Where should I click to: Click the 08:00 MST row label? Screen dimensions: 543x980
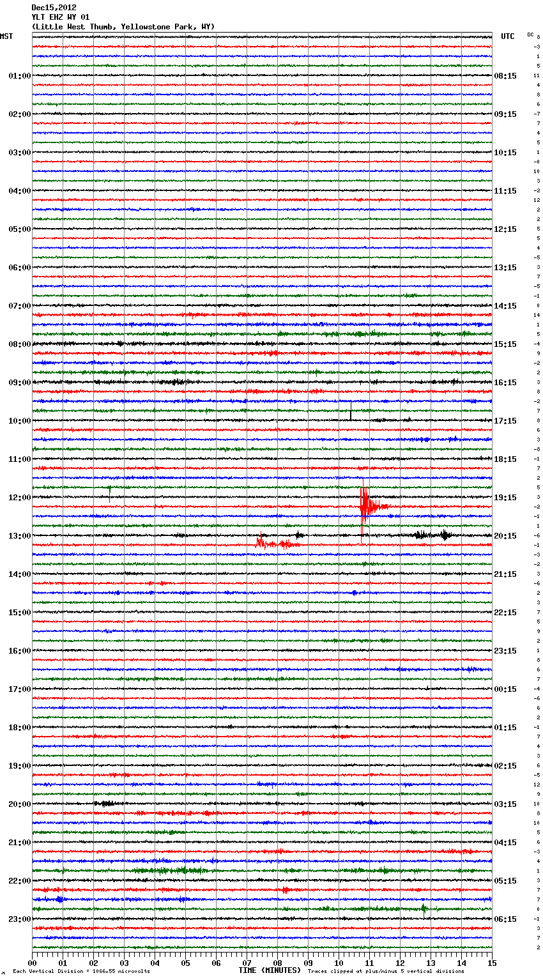click(x=20, y=344)
